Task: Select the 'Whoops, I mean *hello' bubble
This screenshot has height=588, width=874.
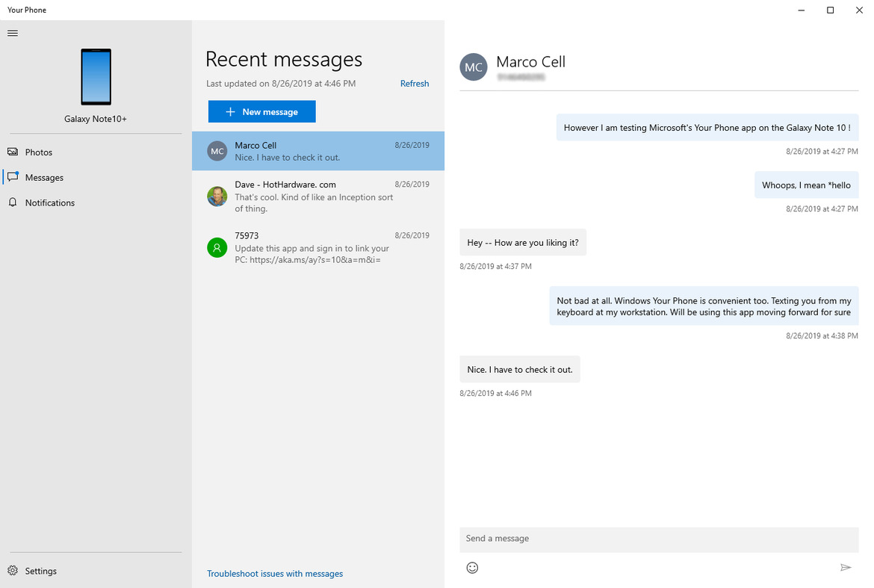Action: (806, 185)
